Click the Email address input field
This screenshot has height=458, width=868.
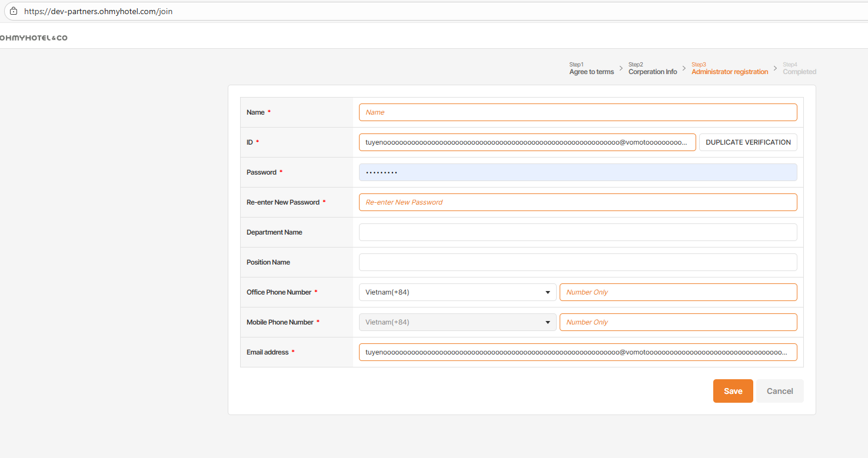point(577,352)
